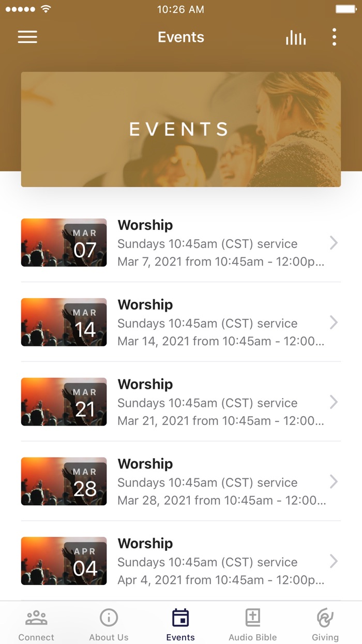Open the three-dot overflow menu
Screen dimensions: 362x644
click(334, 37)
